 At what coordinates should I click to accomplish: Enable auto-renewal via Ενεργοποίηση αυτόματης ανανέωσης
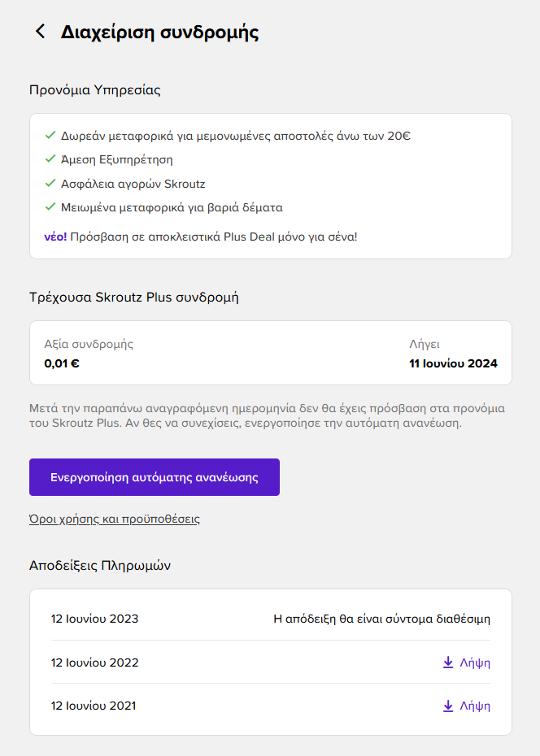tap(155, 477)
